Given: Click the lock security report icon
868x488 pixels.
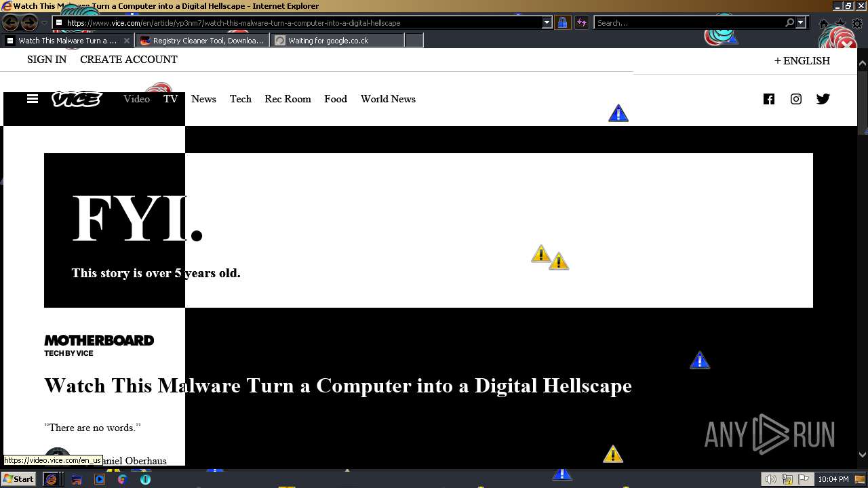Looking at the screenshot, I should click(x=562, y=22).
